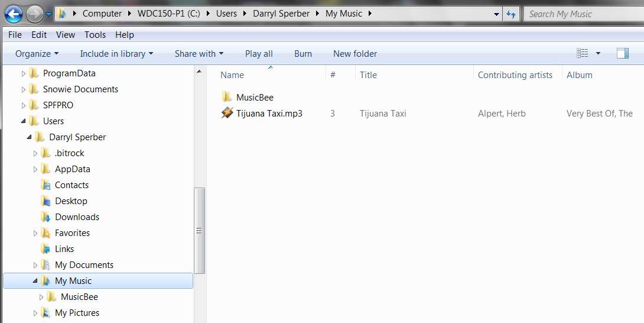Expand the ProgramData tree node
The image size is (644, 323).
pos(24,74)
